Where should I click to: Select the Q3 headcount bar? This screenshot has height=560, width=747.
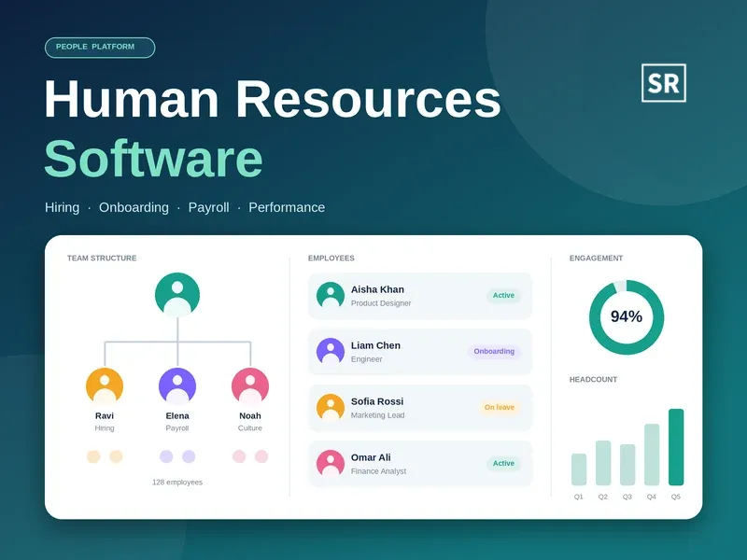tap(627, 465)
